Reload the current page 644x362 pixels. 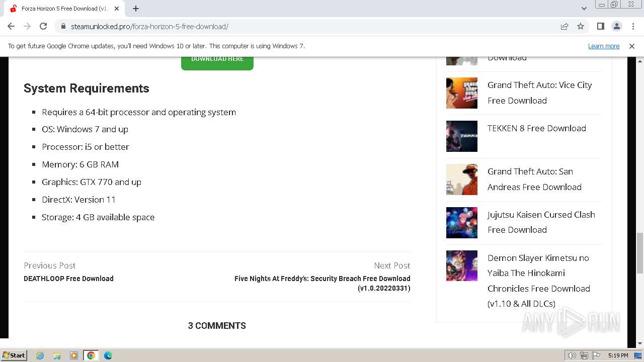coord(43,26)
